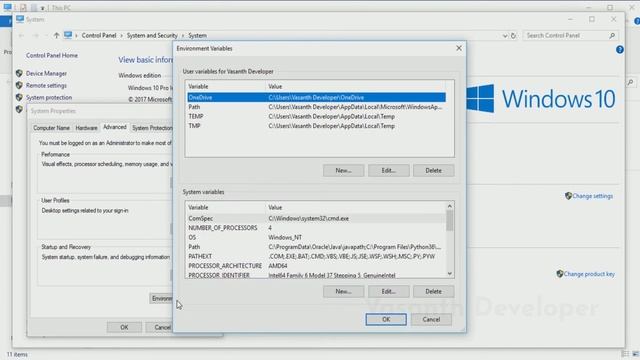The image size is (640, 360).
Task: Click Value column header in System variables
Action: point(355,207)
